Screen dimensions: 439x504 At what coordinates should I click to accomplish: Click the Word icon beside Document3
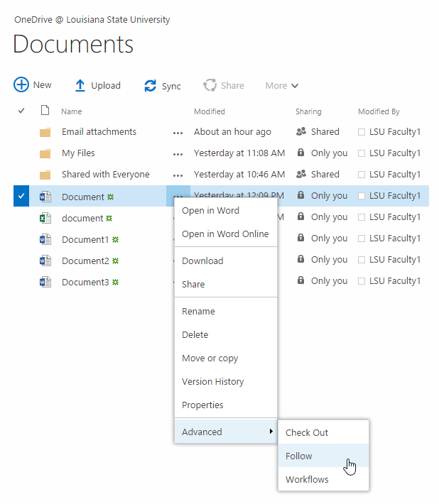45,282
